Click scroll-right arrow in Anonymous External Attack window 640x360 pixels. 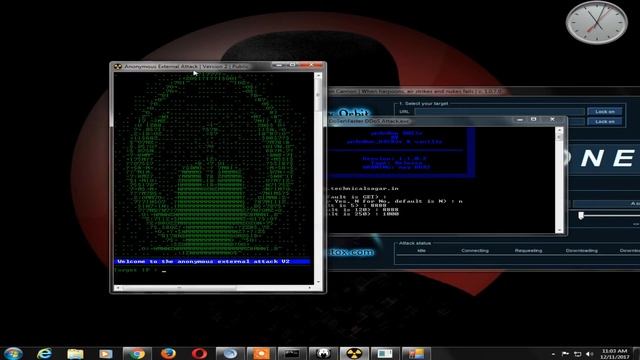310,288
